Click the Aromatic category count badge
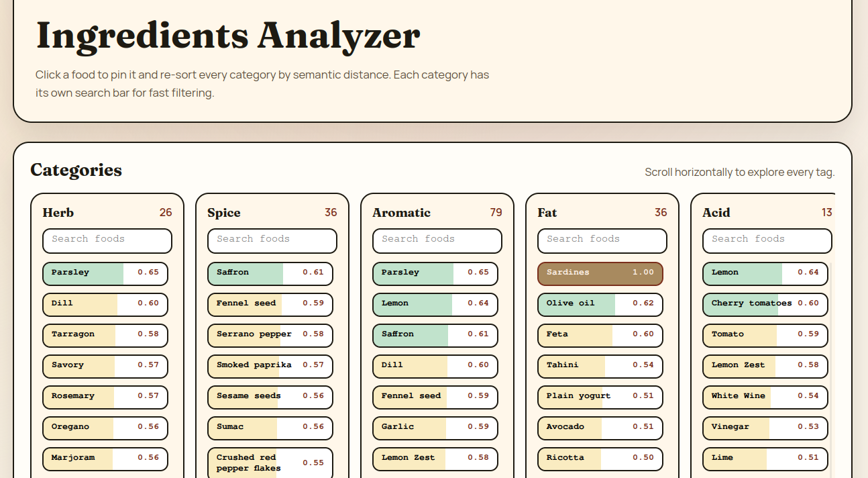Image resolution: width=868 pixels, height=478 pixels. [x=497, y=212]
